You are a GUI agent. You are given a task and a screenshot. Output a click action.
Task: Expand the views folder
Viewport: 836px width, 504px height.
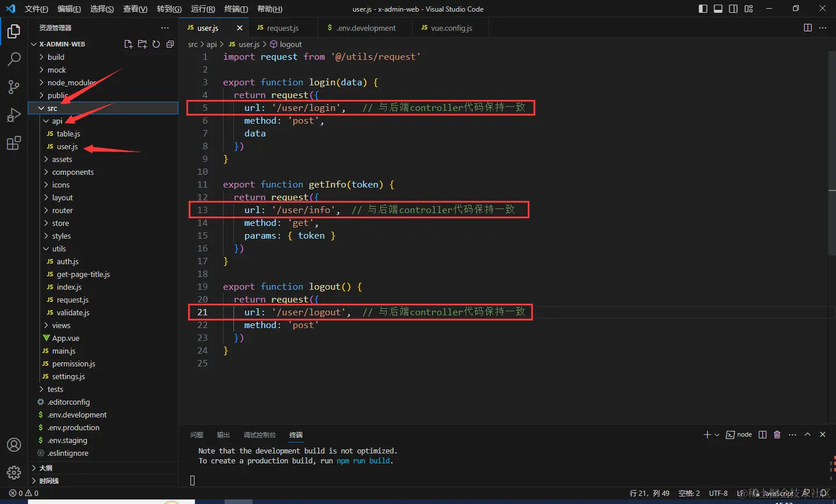coord(103,325)
